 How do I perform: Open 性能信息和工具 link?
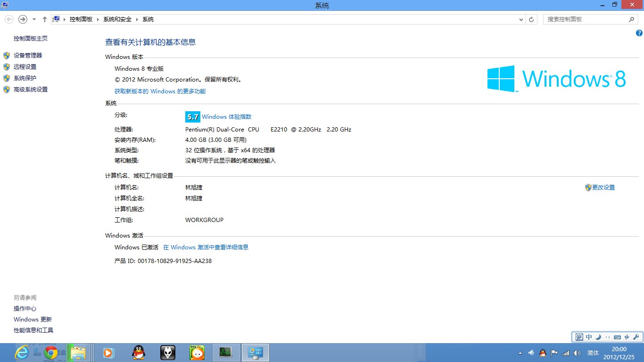tap(33, 330)
